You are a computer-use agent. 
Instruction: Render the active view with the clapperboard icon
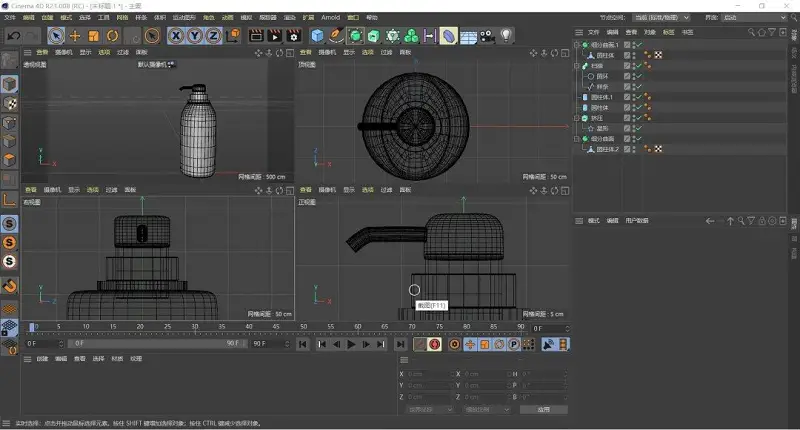(x=256, y=36)
